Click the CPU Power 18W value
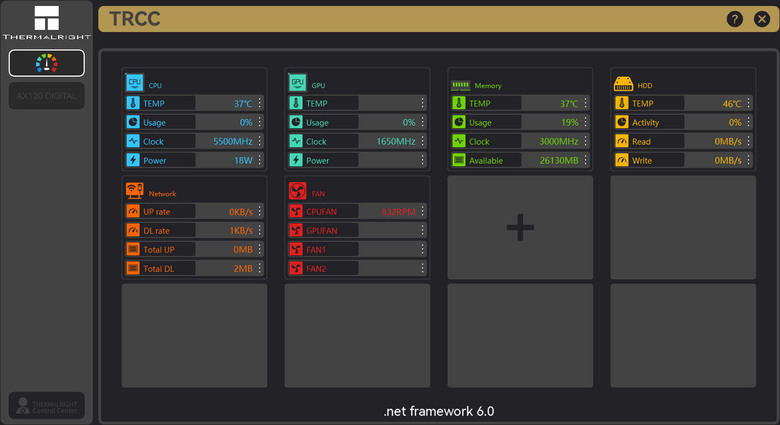This screenshot has width=780, height=425. coord(243,160)
